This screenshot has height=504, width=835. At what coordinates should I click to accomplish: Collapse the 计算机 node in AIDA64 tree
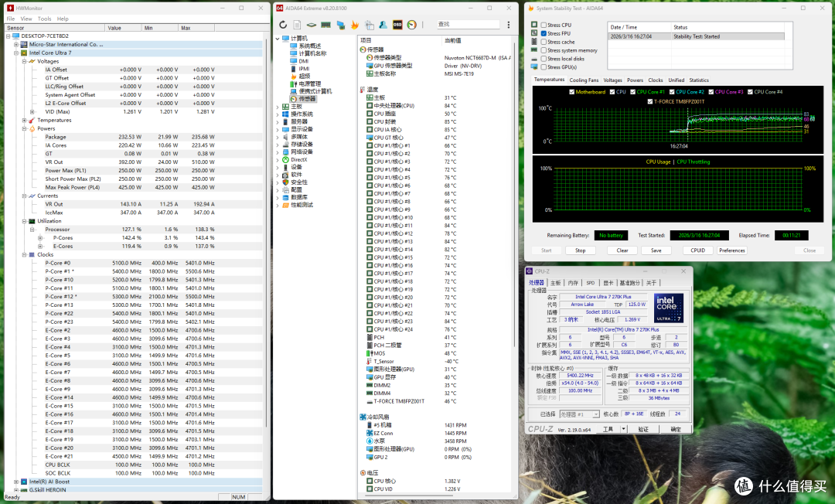[x=278, y=39]
